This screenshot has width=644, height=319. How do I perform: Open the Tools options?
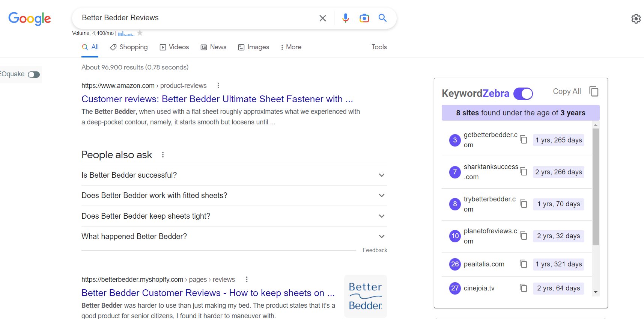coord(379,47)
